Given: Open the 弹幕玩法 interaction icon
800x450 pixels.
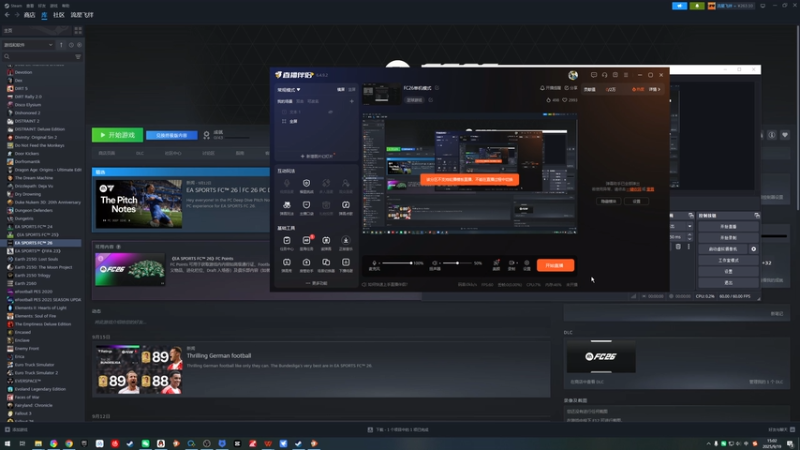Looking at the screenshot, I should point(287,207).
